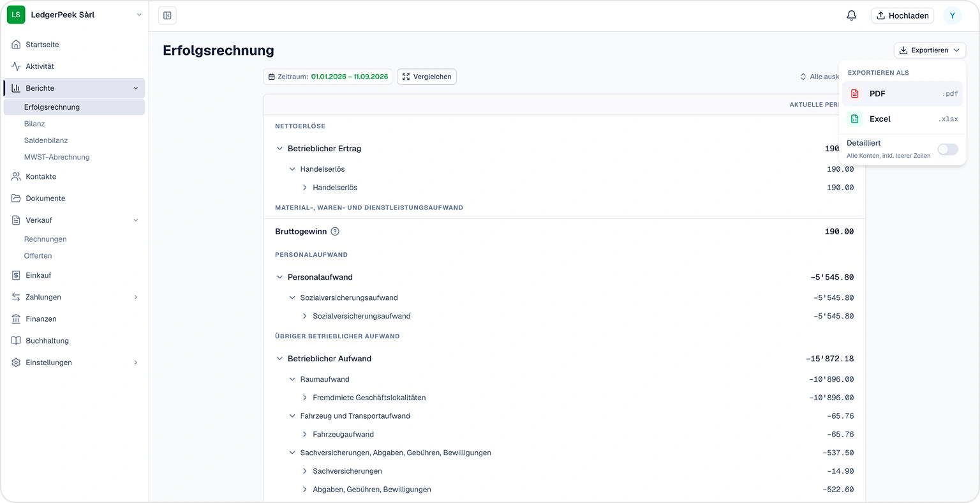This screenshot has width=980, height=503.
Task: Toggle the Detailliert export switch
Action: point(947,149)
